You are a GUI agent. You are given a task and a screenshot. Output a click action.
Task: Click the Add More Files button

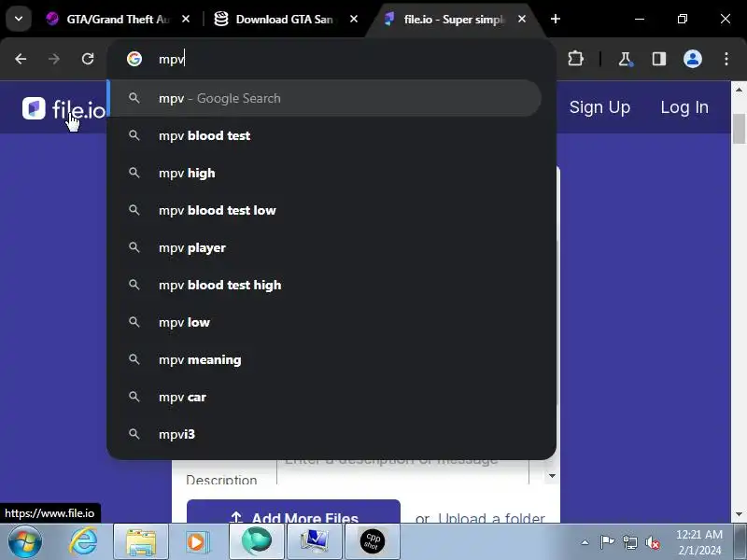tap(293, 511)
